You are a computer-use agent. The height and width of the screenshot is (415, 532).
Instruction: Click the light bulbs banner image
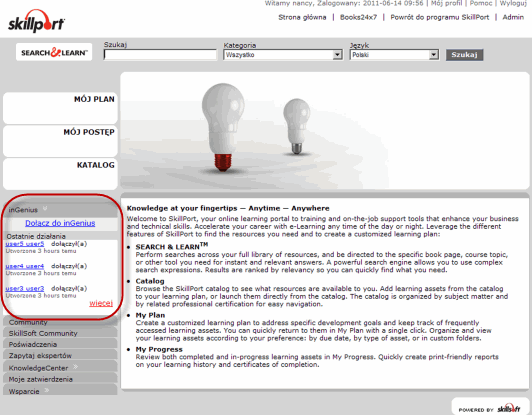click(325, 131)
